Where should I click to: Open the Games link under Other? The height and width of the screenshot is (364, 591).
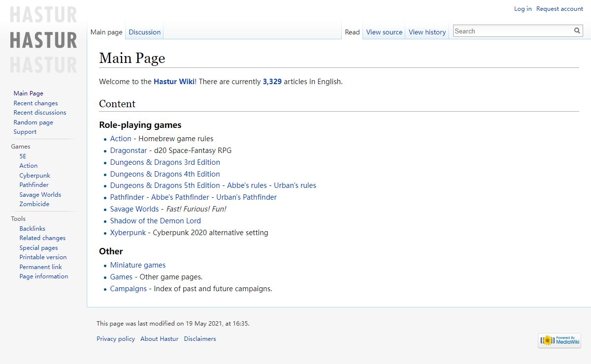121,277
